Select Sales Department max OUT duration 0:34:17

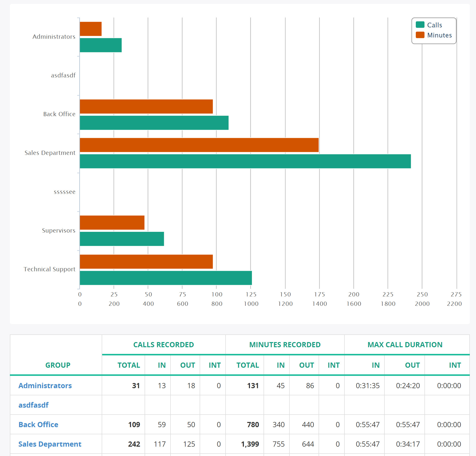(408, 444)
